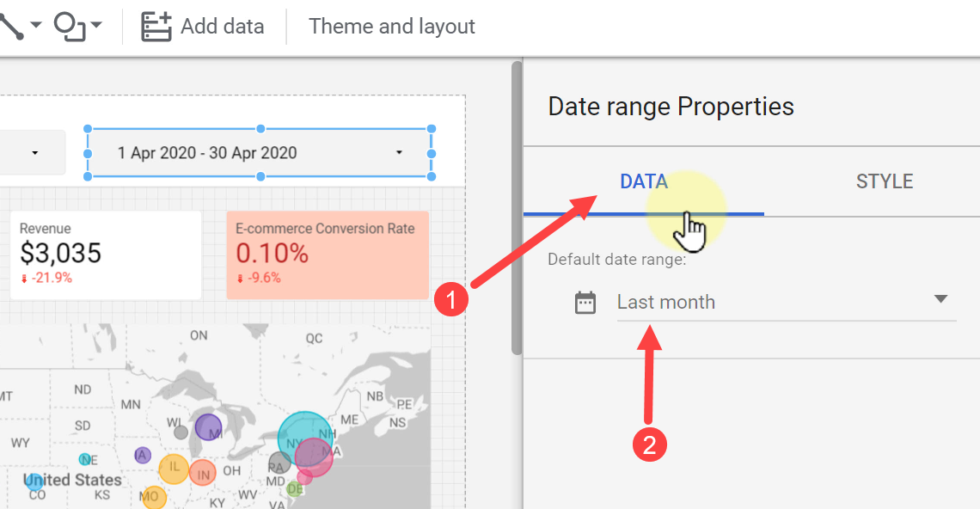Open the Last month date range dropdown

click(x=787, y=302)
